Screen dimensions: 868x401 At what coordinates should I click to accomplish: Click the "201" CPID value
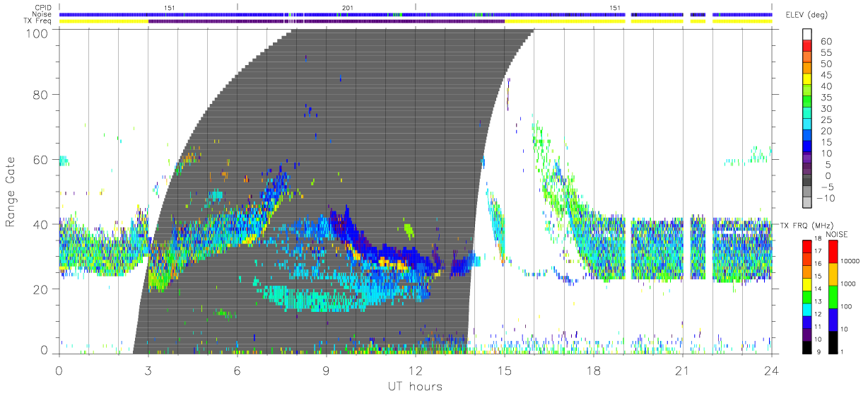(348, 8)
